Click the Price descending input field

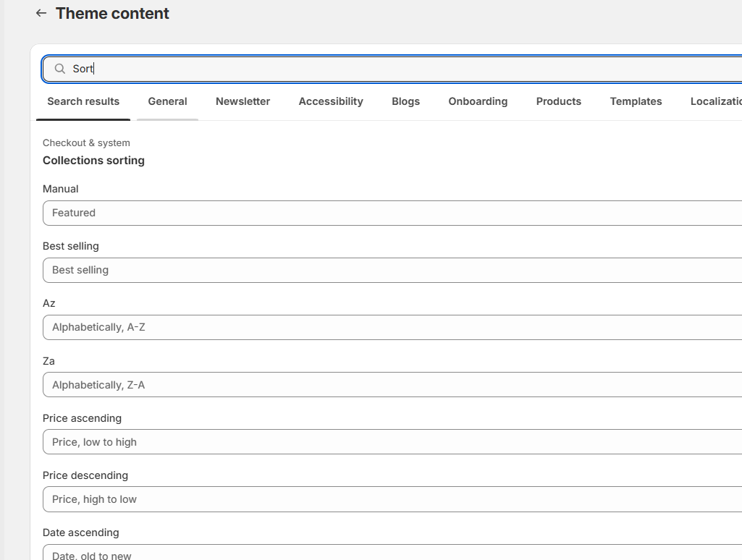pyautogui.click(x=391, y=499)
